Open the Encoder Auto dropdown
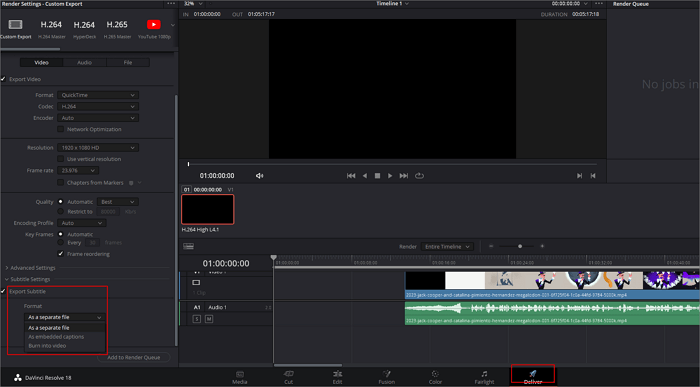The height and width of the screenshot is (387, 700). [98, 118]
